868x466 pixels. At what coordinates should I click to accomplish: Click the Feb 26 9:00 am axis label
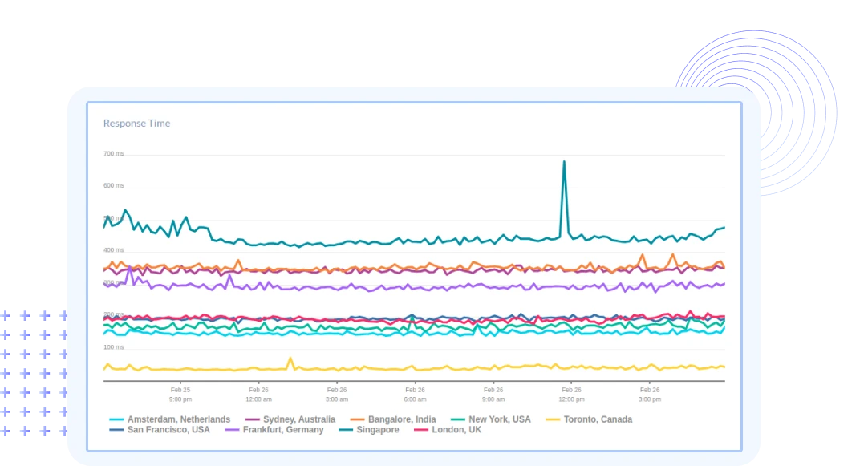(493, 395)
